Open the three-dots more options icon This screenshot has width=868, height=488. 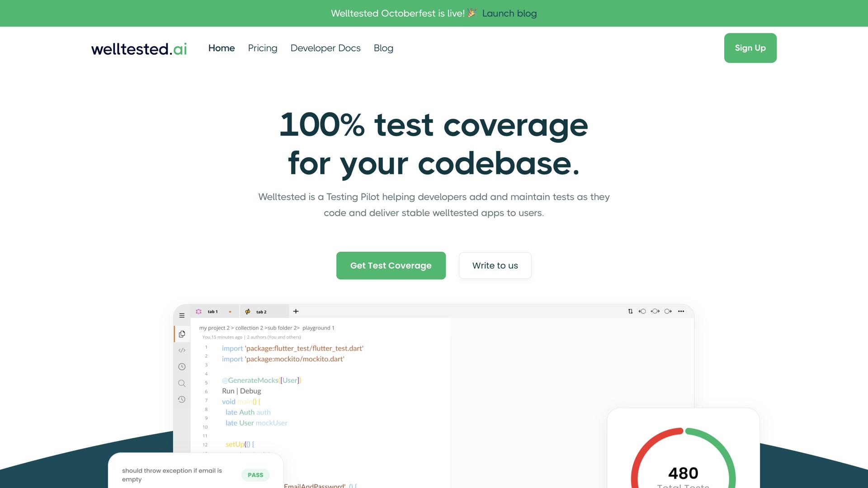pyautogui.click(x=681, y=311)
